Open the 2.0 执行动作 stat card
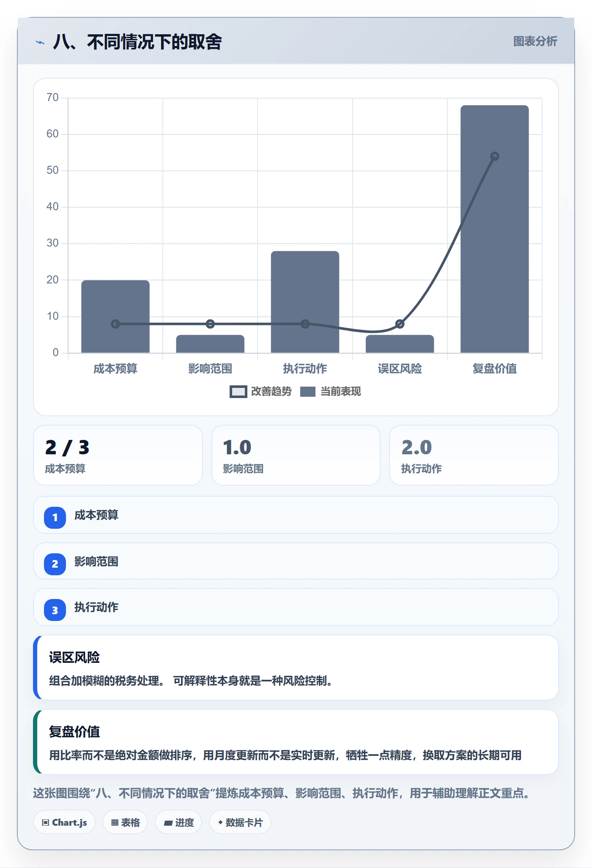Image resolution: width=592 pixels, height=868 pixels. (x=474, y=455)
